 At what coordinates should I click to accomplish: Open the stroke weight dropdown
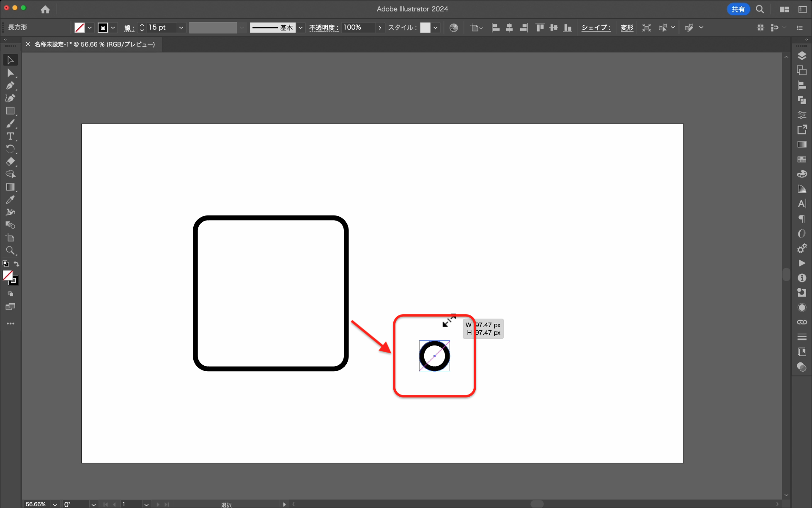[181, 28]
